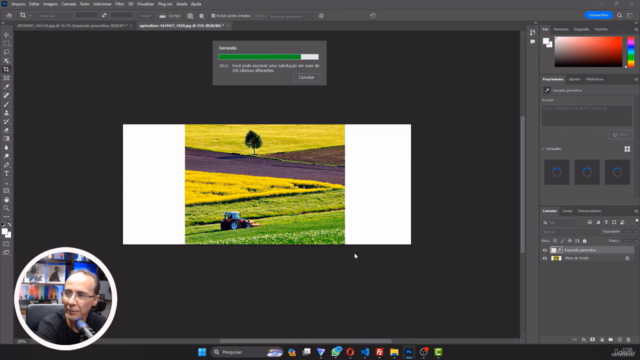Image resolution: width=640 pixels, height=360 pixels.
Task: Toggle 'Excluir pixels cortados' checkbox
Action: point(213,16)
